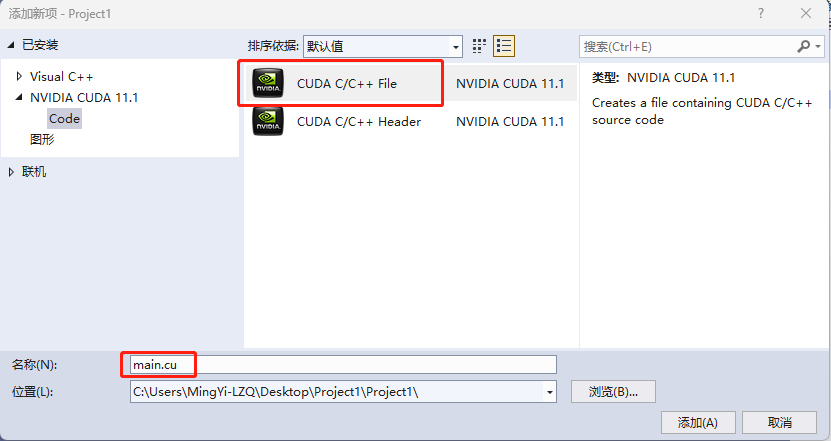The image size is (831, 441).
Task: Click the search magnifier icon
Action: point(803,47)
